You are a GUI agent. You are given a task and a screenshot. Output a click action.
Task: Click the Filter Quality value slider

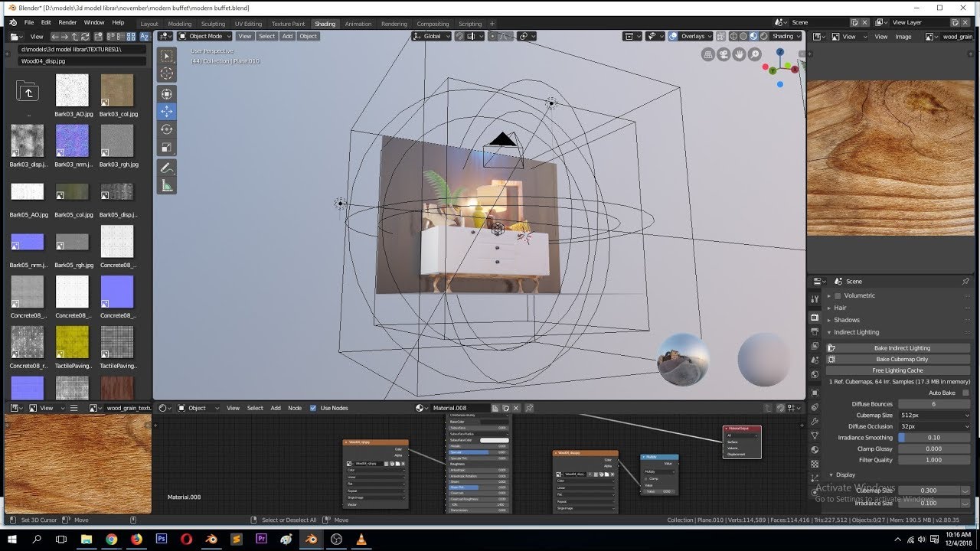(934, 460)
